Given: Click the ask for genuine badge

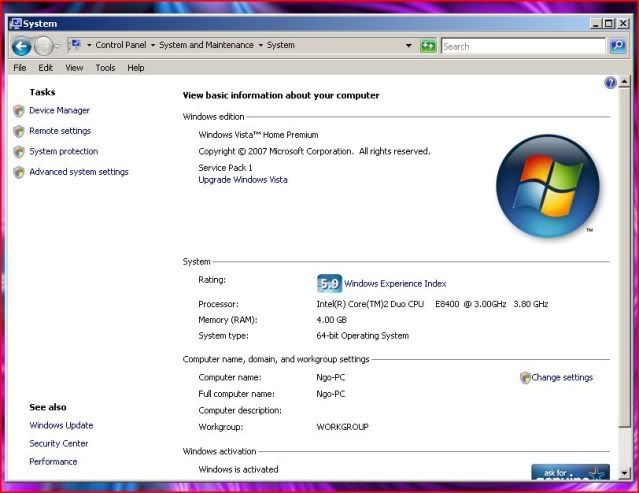Looking at the screenshot, I should 571,472.
